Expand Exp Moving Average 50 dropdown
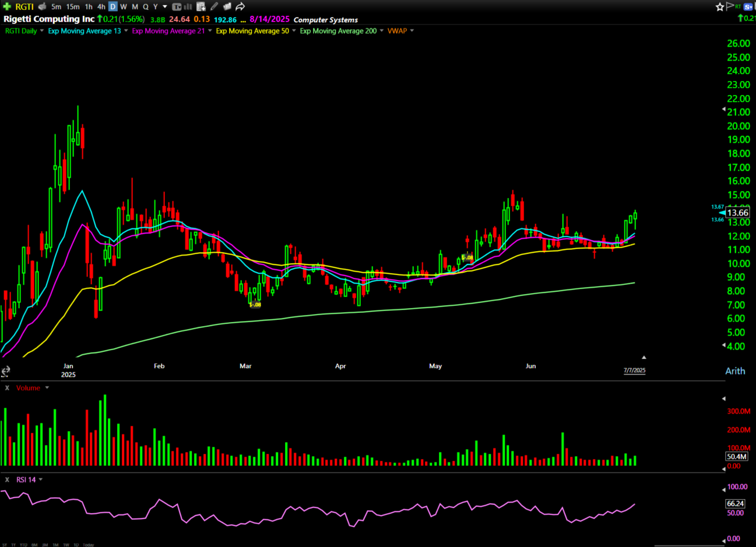Viewport: 756px width, 547px height. [x=294, y=31]
